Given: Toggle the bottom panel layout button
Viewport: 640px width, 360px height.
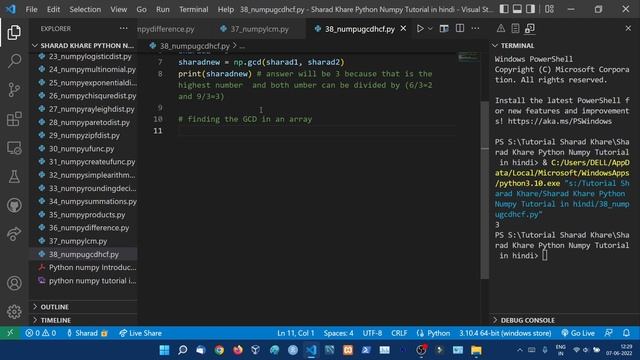Looking at the screenshot, I should pyautogui.click(x=517, y=9).
